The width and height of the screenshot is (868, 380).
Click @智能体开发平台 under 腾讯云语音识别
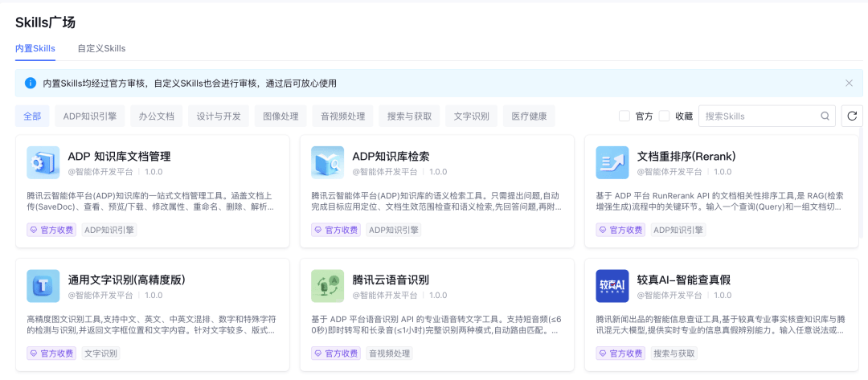[385, 296]
